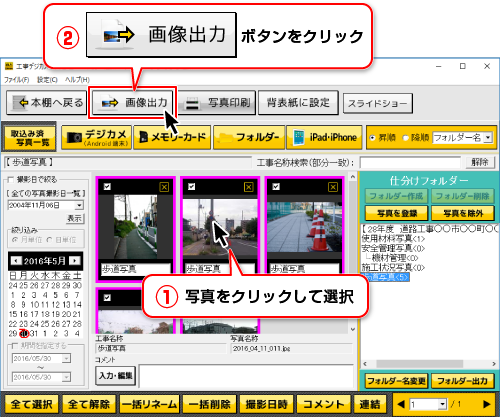Select 機材管理<0> subfolder

point(395,258)
